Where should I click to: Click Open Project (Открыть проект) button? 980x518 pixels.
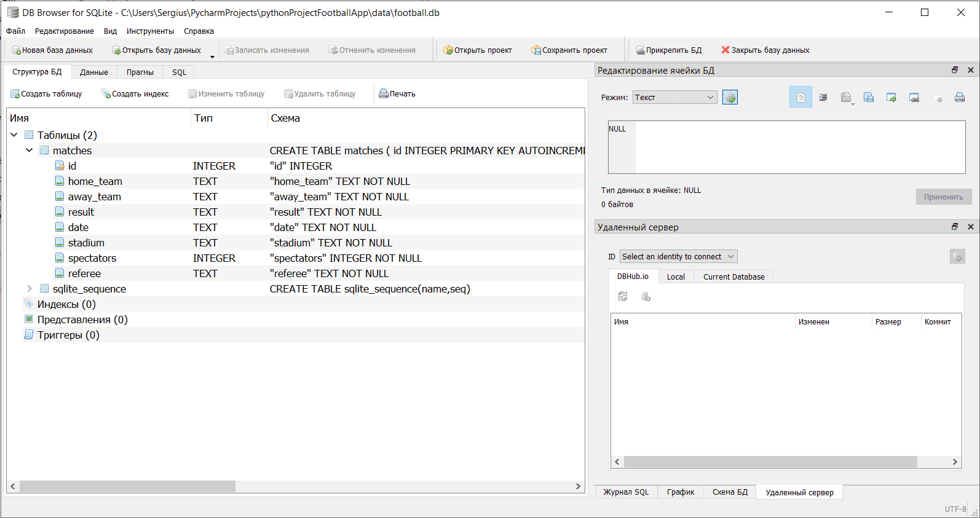(x=478, y=50)
